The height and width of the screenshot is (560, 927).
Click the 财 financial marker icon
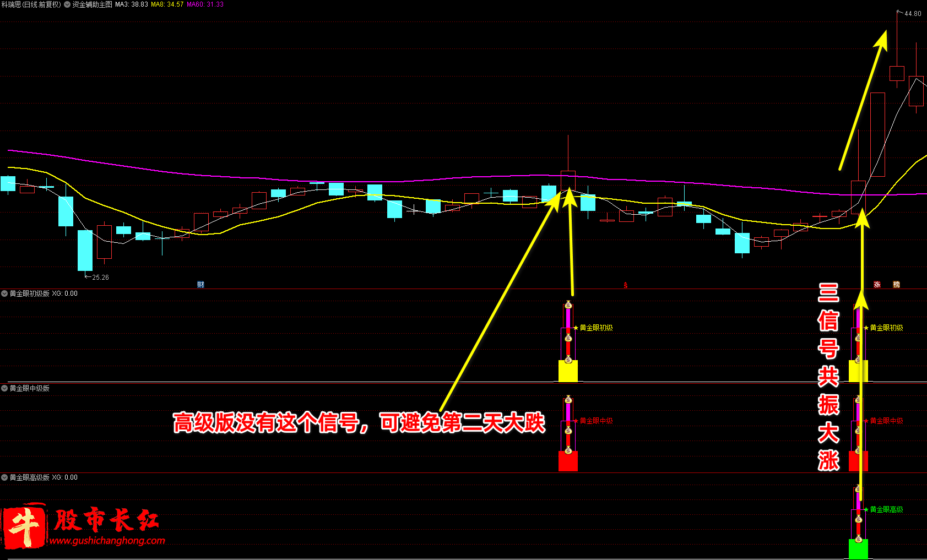pyautogui.click(x=200, y=285)
